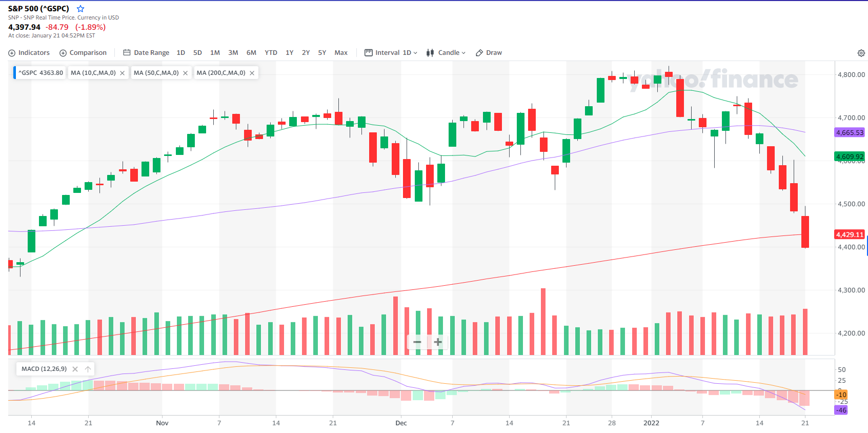
Task: Choose the 5Y date range
Action: [x=322, y=53]
